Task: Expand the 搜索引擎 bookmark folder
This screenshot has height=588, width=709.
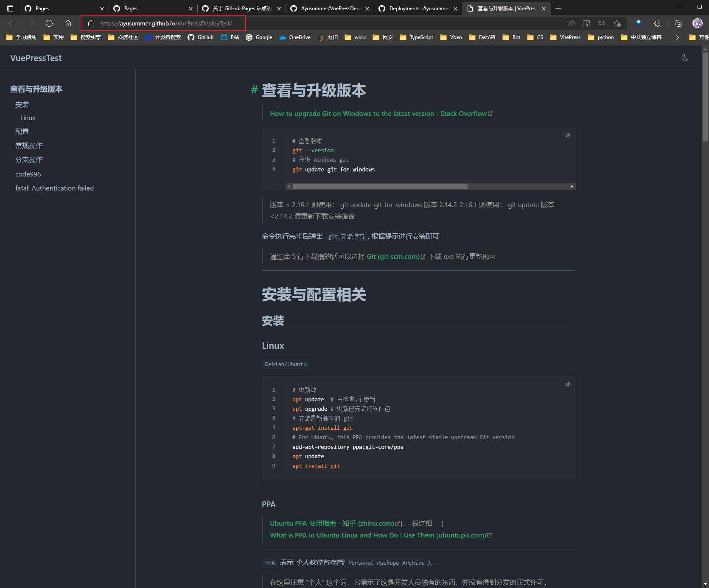Action: (86, 37)
